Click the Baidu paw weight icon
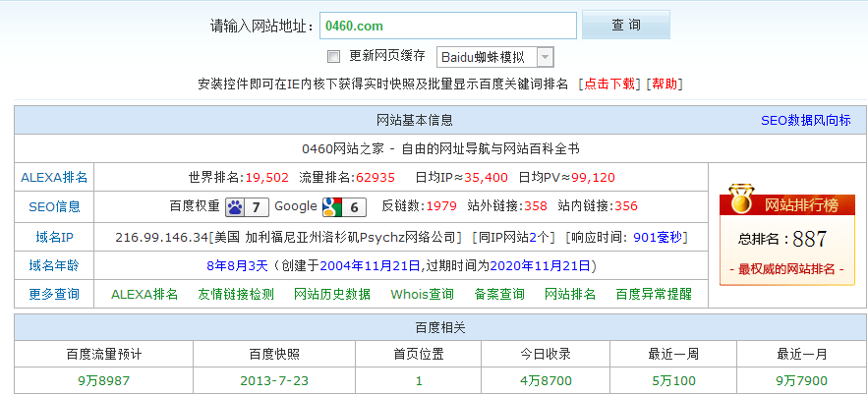Screen dimensions: 868x395 [236, 206]
